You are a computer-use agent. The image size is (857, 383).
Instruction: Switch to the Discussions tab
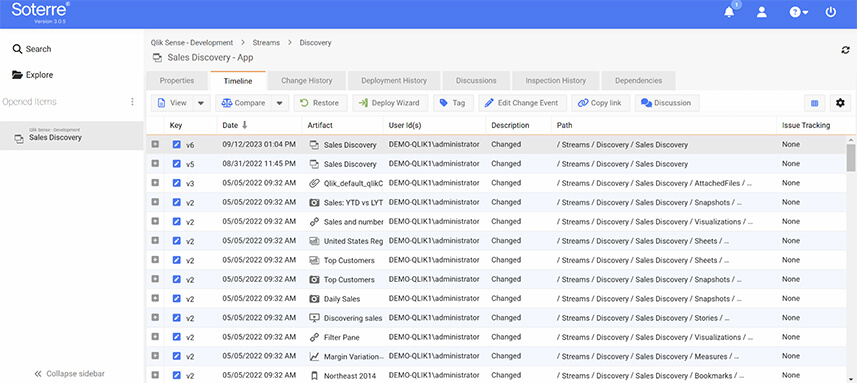pos(476,80)
